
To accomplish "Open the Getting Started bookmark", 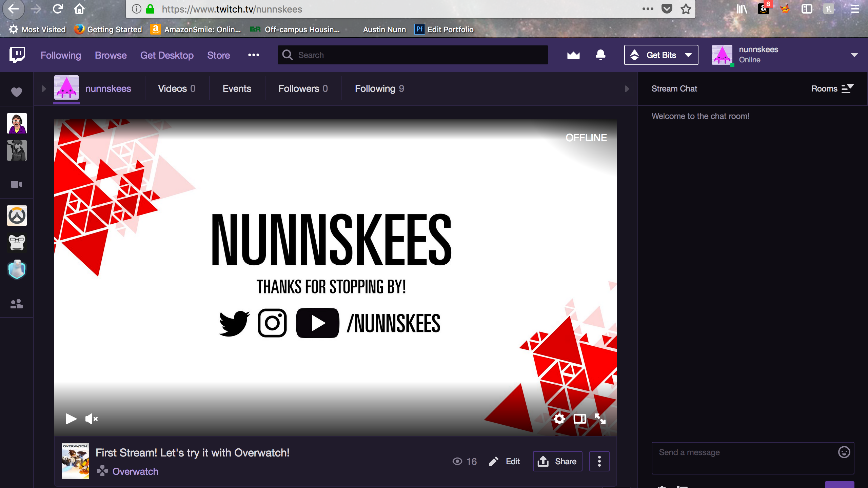I will tap(108, 29).
